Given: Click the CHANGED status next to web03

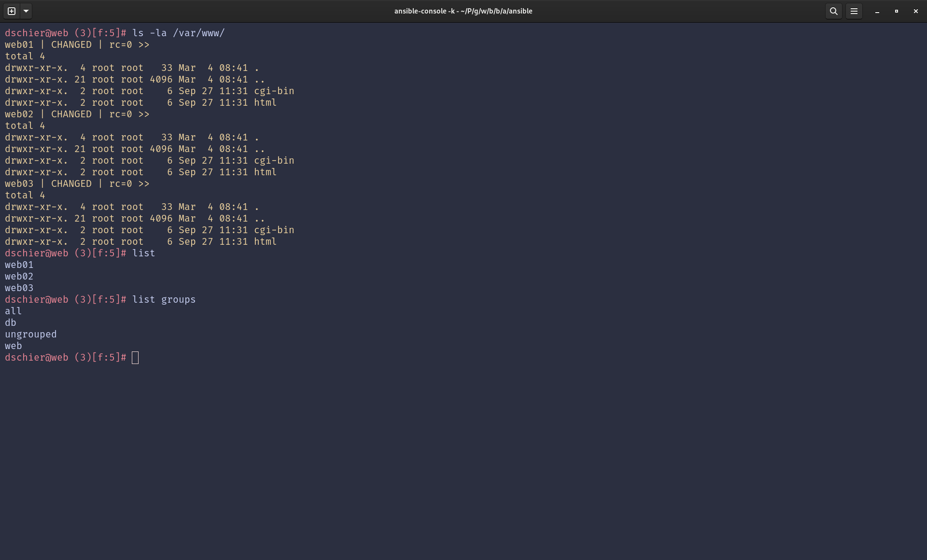Looking at the screenshot, I should point(71,183).
